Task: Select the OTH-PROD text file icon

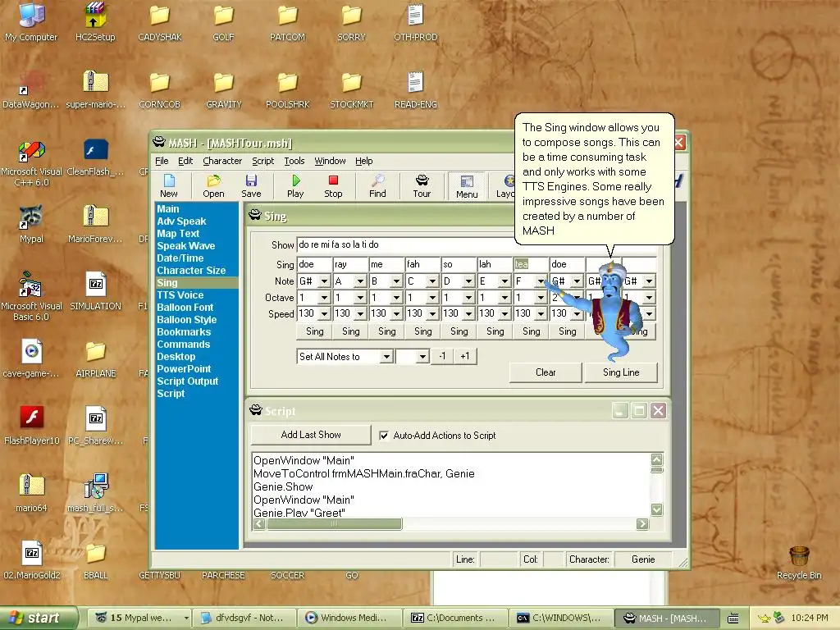Action: tap(416, 22)
